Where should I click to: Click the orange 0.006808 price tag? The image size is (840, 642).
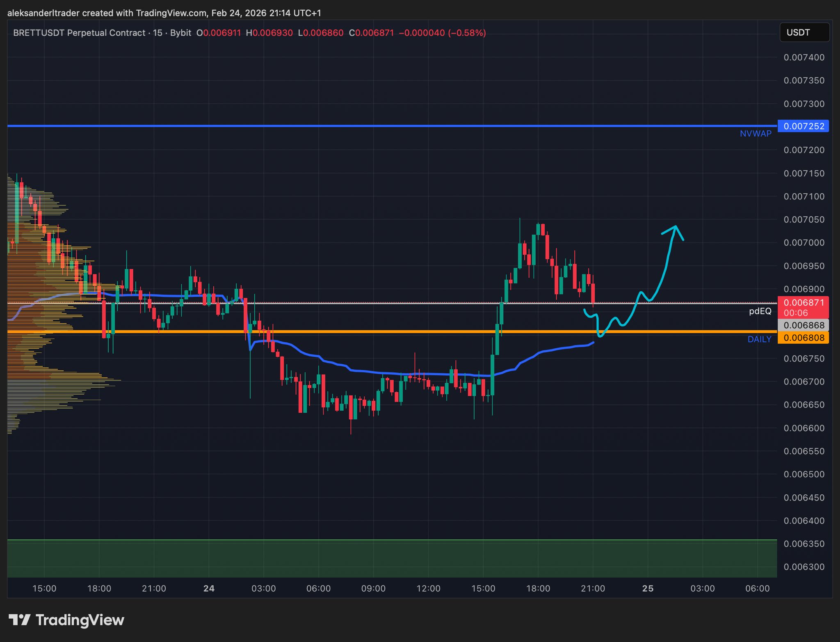[803, 338]
